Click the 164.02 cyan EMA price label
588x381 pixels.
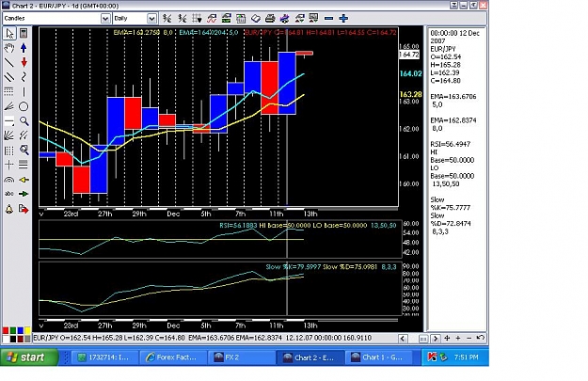tap(410, 74)
